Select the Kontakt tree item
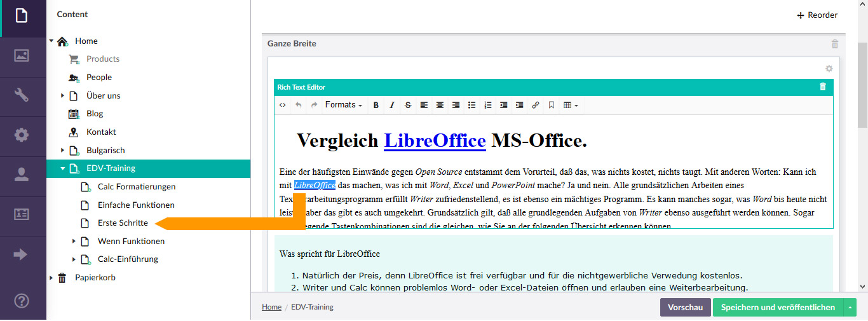This screenshot has height=321, width=868. [x=101, y=132]
